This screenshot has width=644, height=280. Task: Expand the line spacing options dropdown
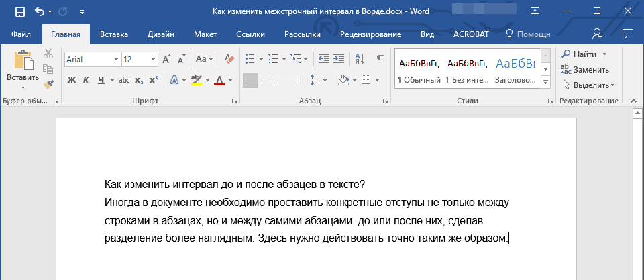click(326, 81)
